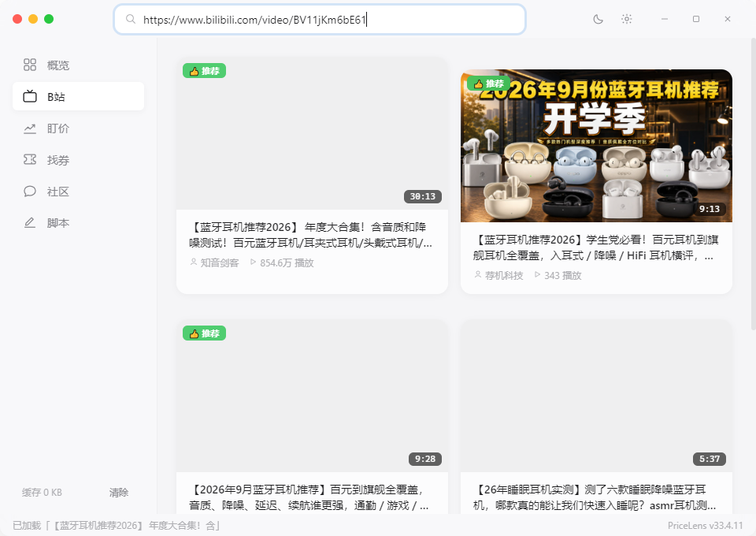The image size is (756, 536).
Task: Open the 找券 sidebar tab
Action: [78, 160]
